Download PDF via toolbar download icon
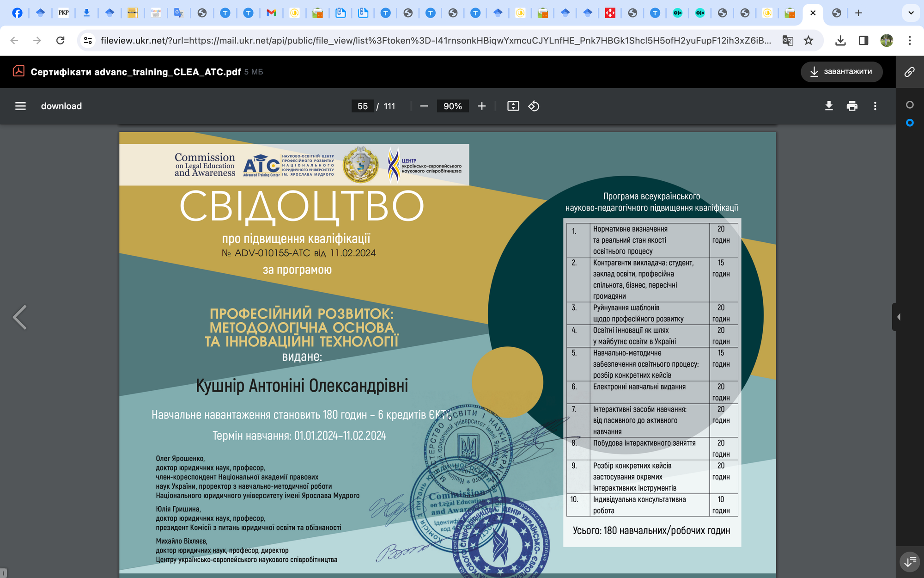The width and height of the screenshot is (924, 578). (829, 106)
